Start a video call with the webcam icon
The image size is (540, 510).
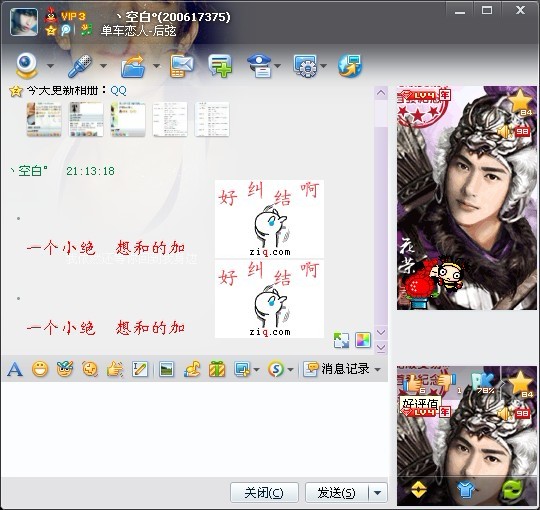(27, 65)
